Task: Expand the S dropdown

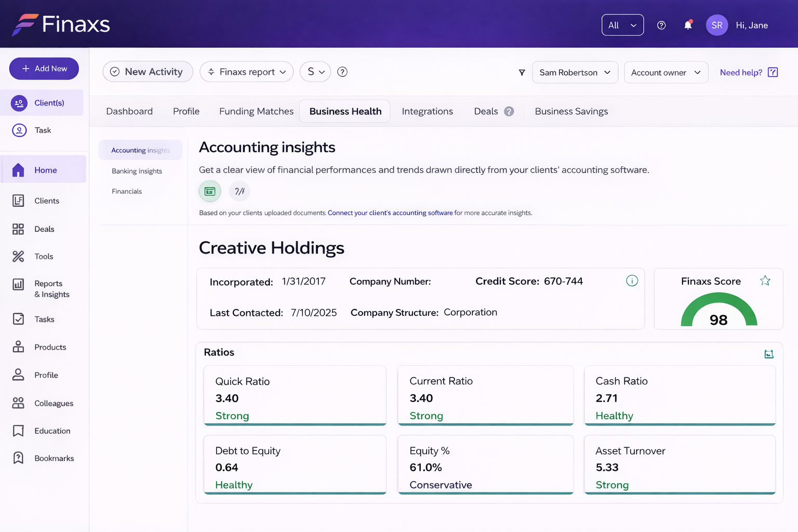Action: pyautogui.click(x=316, y=72)
